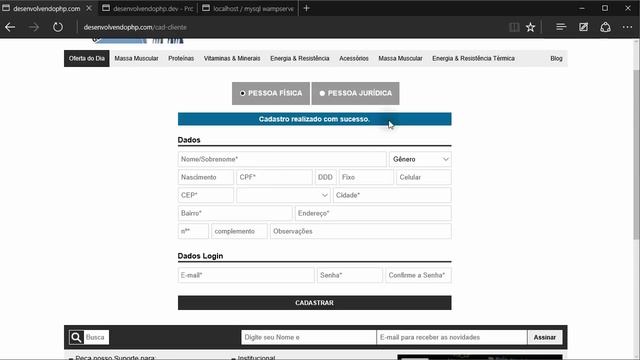Focus the Celular field
The image size is (640, 360).
(424, 177)
